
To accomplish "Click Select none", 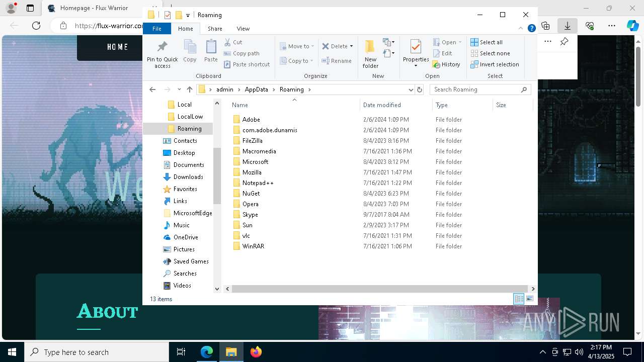I will click(x=490, y=53).
